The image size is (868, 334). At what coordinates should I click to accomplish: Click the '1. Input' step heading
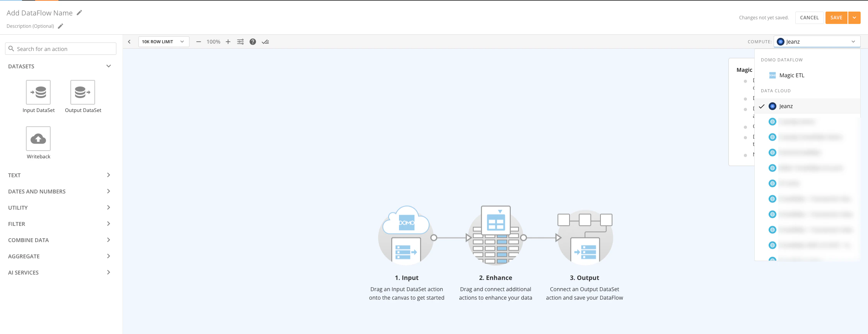(407, 278)
